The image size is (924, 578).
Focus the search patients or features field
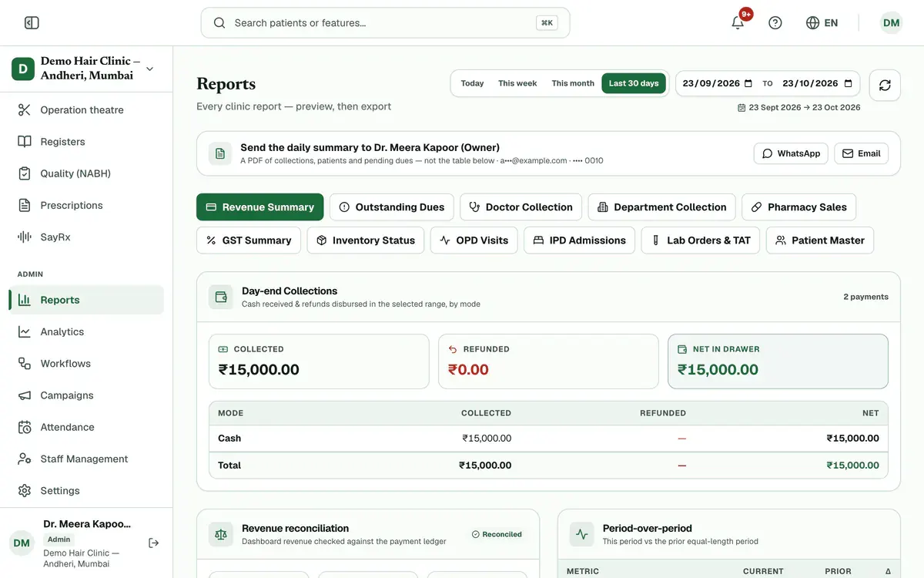pyautogui.click(x=385, y=23)
